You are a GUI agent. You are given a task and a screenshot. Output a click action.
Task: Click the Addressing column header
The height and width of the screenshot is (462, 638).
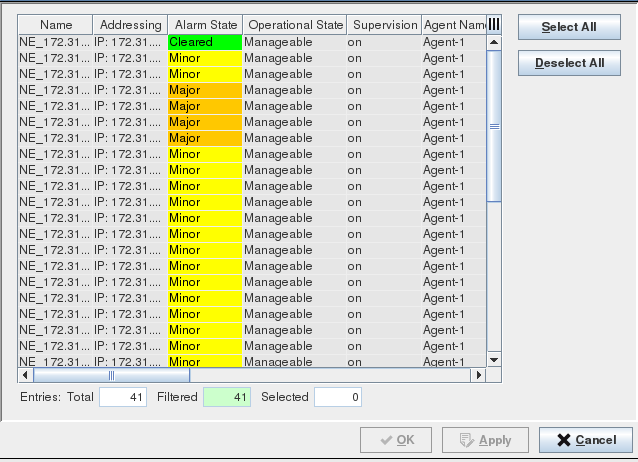(x=130, y=24)
